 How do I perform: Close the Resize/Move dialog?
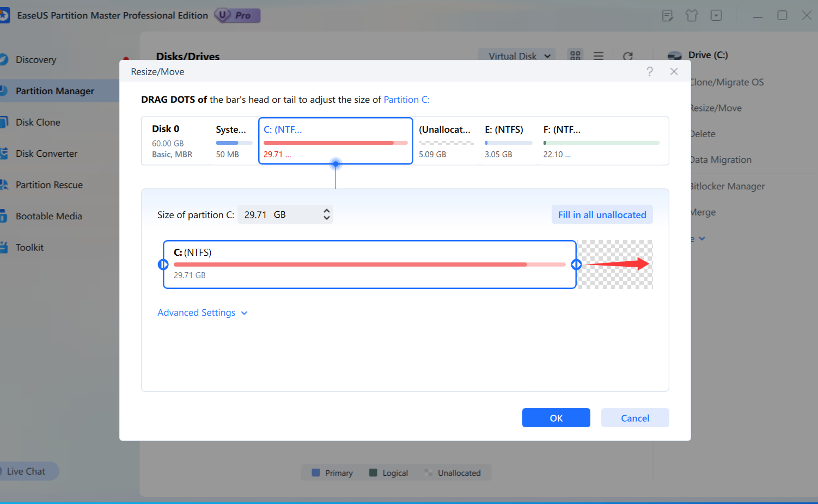pos(674,72)
